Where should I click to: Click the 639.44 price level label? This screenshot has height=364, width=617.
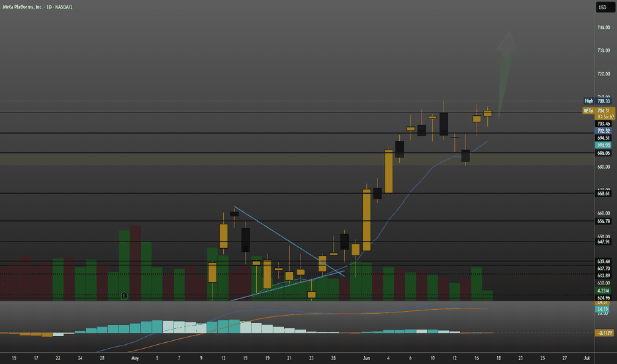coord(604,261)
